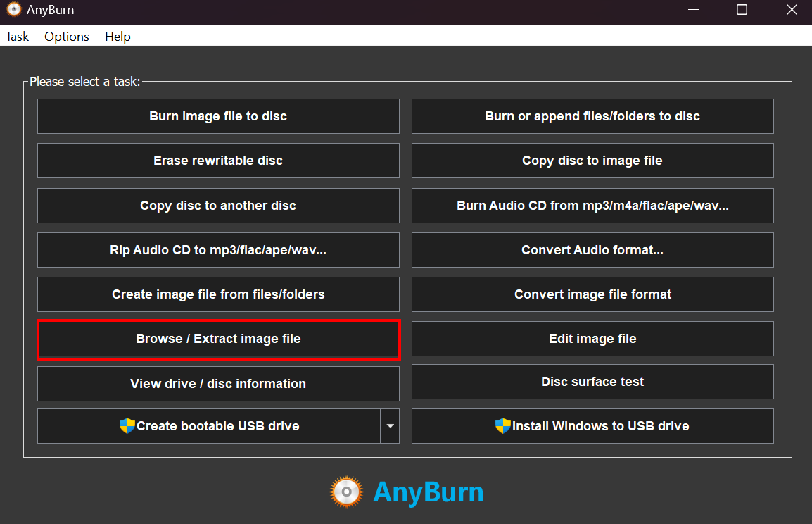This screenshot has height=524, width=812.
Task: Open View drive / disc information
Action: 218,384
